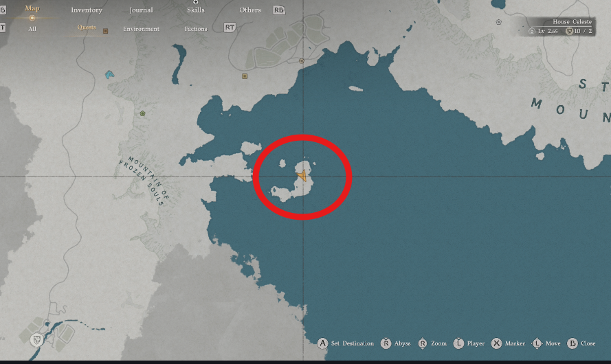This screenshot has height=364, width=611.
Task: Click the 10 / 2 counter
Action: coord(583,31)
